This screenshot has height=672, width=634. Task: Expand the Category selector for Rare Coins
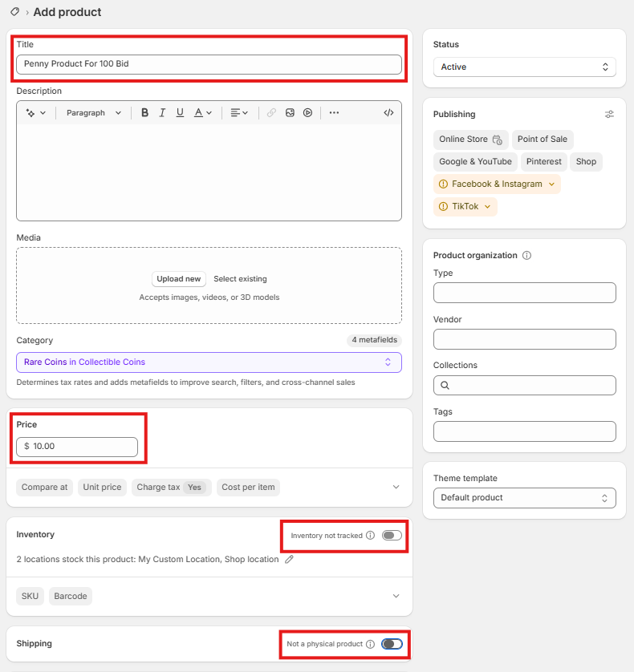(x=209, y=362)
